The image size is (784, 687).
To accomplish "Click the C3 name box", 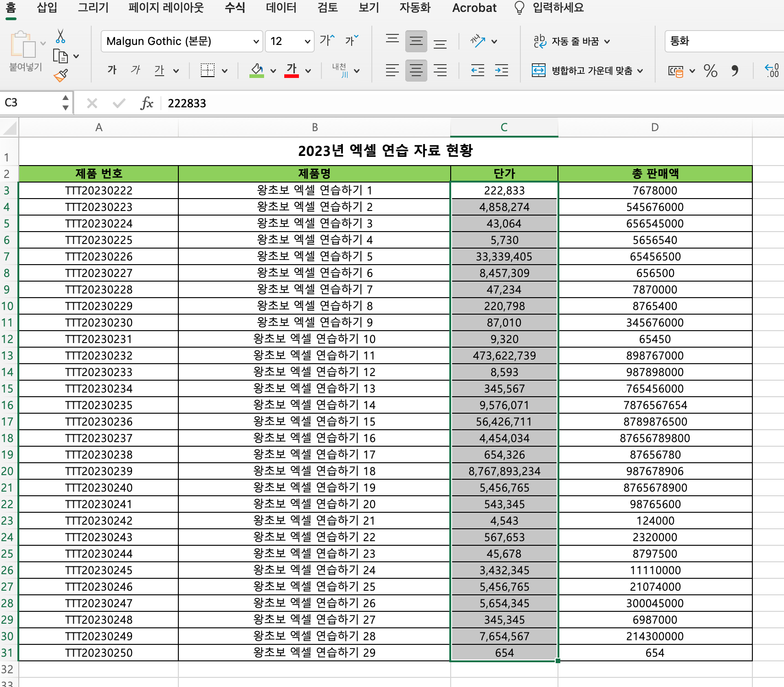I will (x=31, y=103).
